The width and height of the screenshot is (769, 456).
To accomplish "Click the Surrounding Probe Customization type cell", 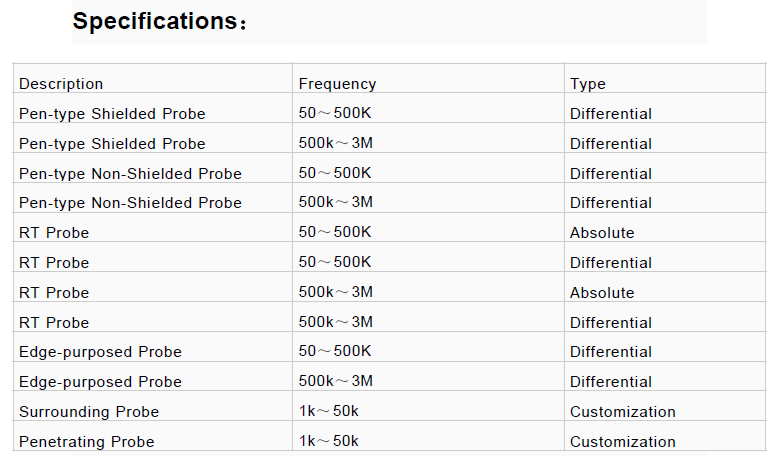I will (x=623, y=412).
